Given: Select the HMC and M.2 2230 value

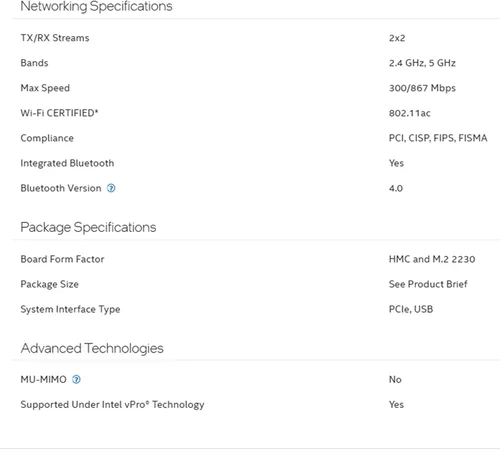Looking at the screenshot, I should [x=432, y=259].
